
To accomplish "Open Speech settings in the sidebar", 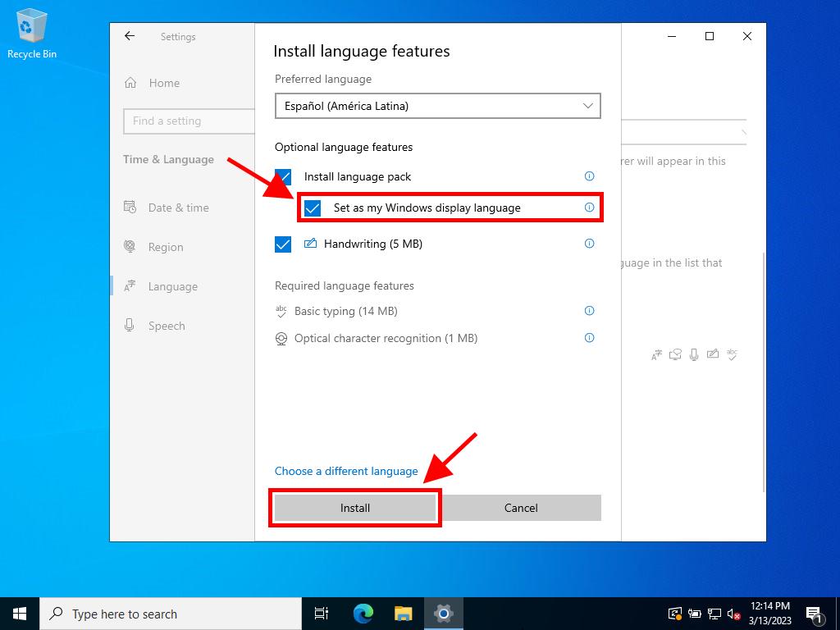I will (x=166, y=326).
